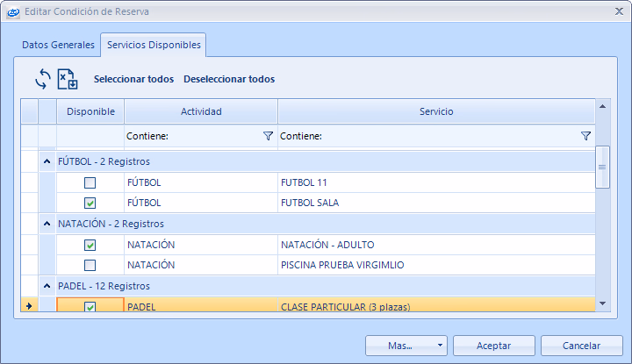Close the Editar Condición de Reserva dialog
This screenshot has width=632, height=364.
pos(617,11)
